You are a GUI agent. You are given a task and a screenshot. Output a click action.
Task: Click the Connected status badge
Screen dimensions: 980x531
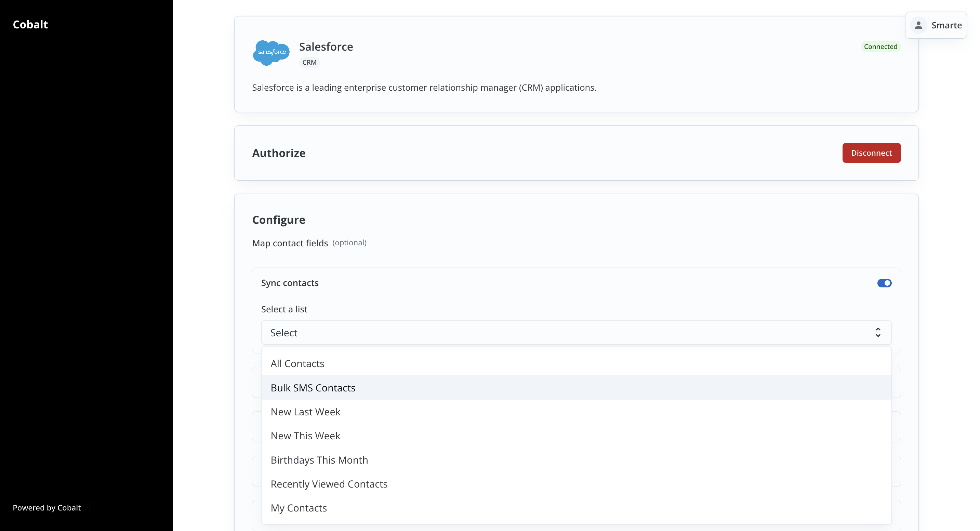(880, 46)
